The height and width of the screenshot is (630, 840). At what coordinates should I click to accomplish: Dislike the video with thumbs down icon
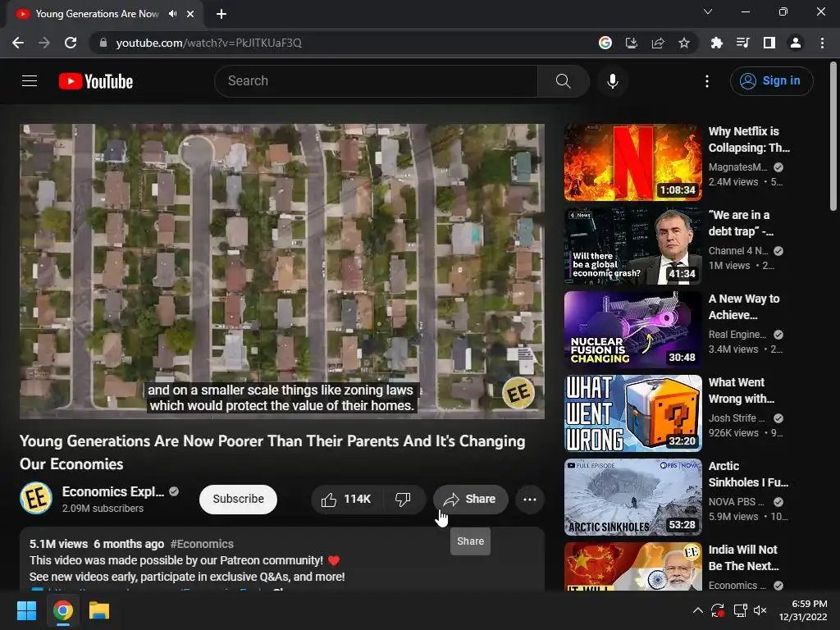pyautogui.click(x=403, y=500)
